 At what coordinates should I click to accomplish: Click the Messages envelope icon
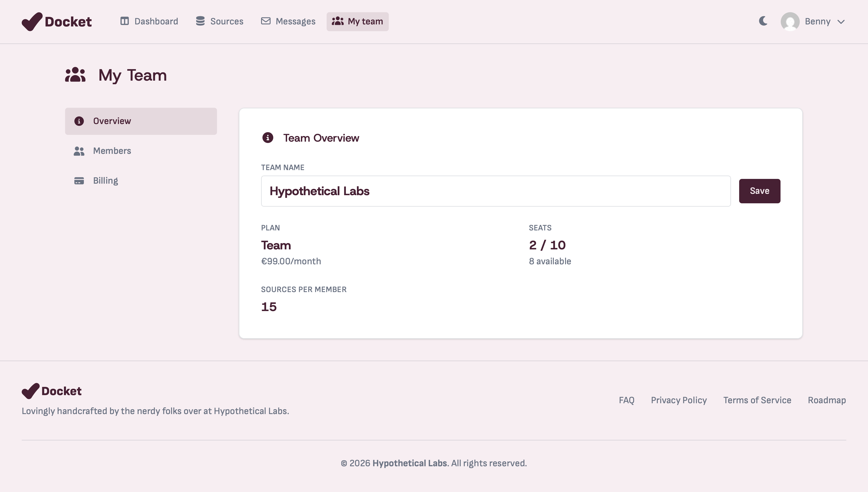(x=266, y=21)
